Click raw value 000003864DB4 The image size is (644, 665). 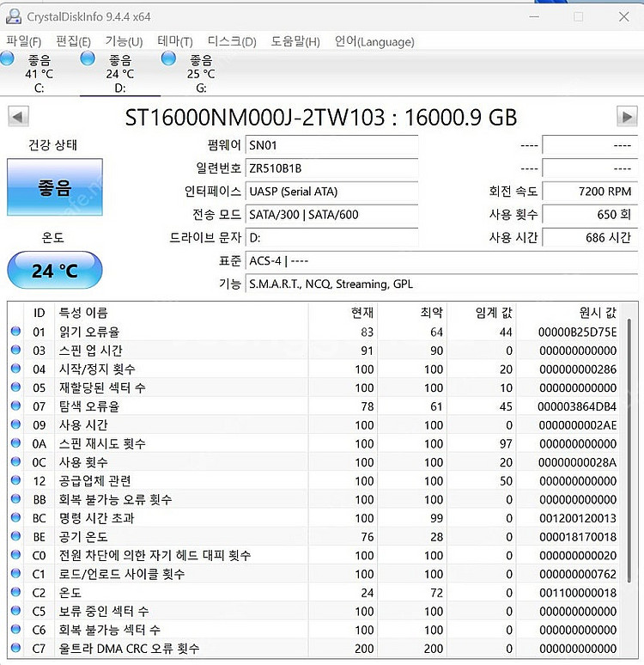pos(577,406)
